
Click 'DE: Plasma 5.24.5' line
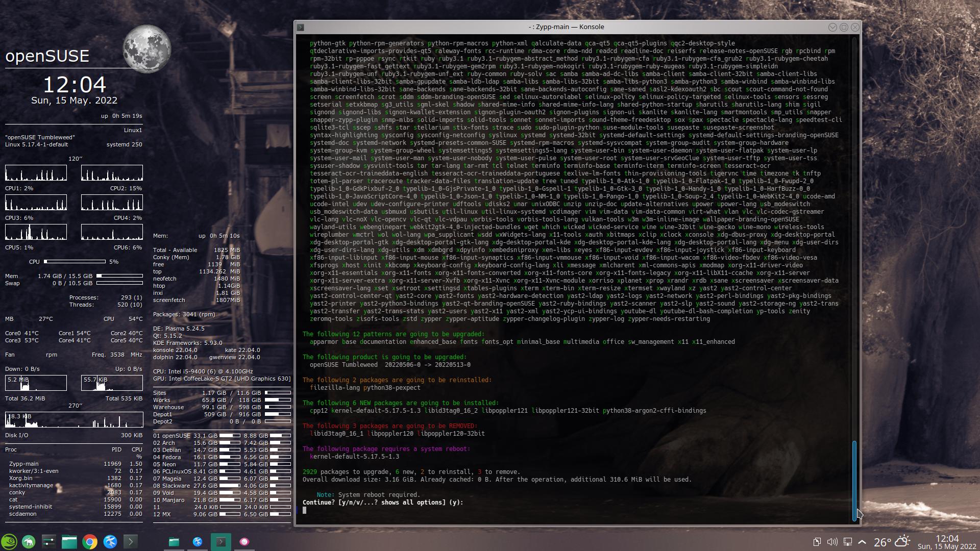click(x=179, y=329)
